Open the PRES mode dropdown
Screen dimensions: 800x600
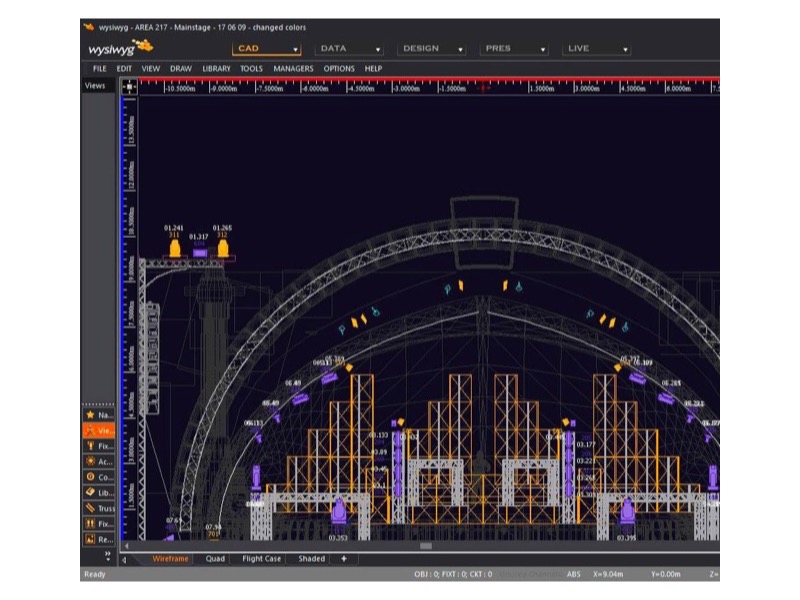(515, 48)
